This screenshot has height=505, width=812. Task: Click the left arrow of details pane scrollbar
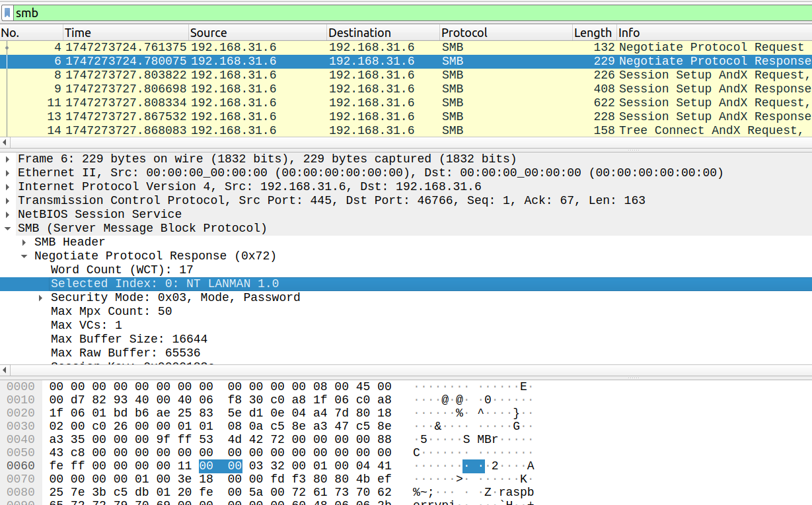point(5,370)
